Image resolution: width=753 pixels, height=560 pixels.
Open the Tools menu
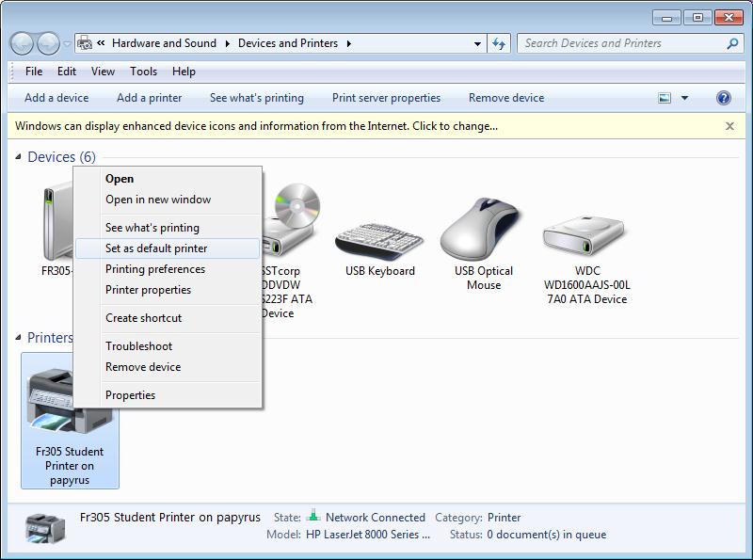pyautogui.click(x=143, y=72)
